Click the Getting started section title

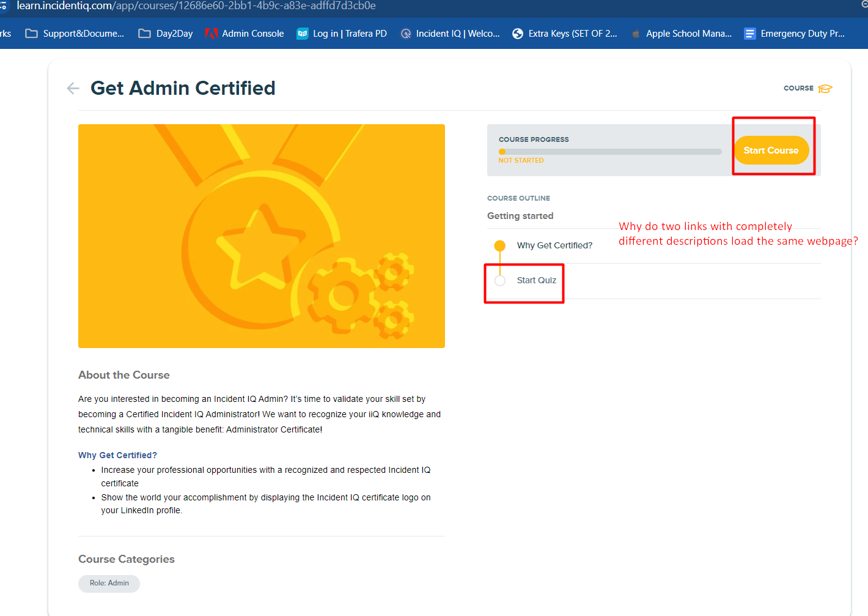520,216
